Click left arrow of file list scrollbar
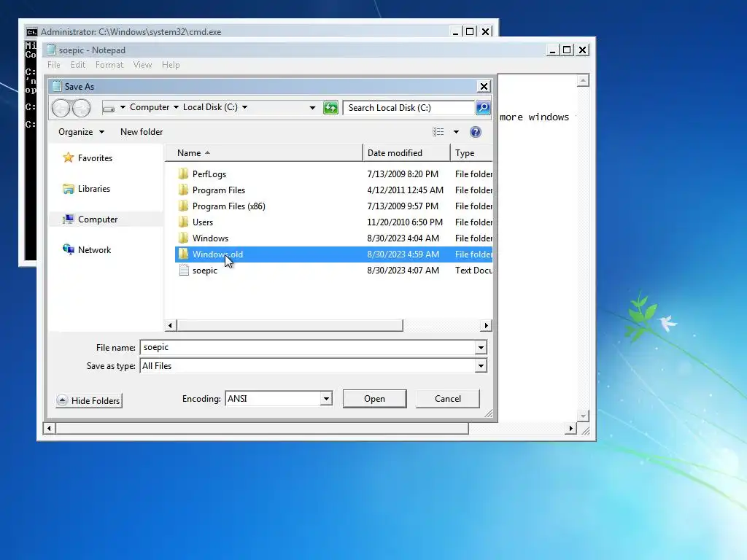747x560 pixels. pyautogui.click(x=171, y=326)
